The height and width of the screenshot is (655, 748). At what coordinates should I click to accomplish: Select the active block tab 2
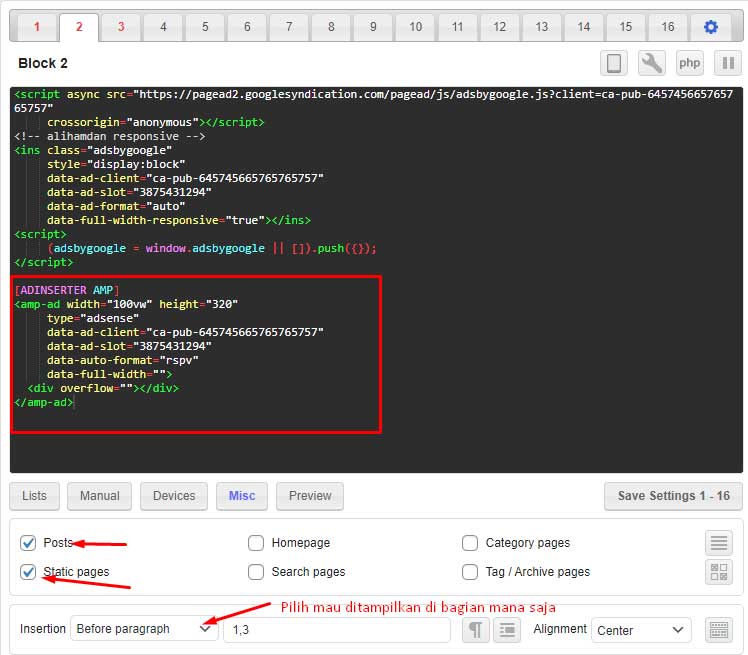(79, 27)
